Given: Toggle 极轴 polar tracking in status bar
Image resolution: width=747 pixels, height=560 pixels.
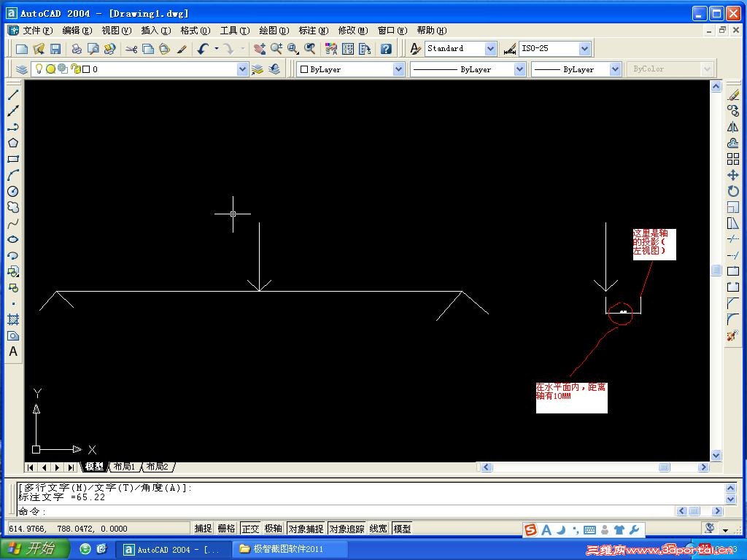Looking at the screenshot, I should pos(274,529).
